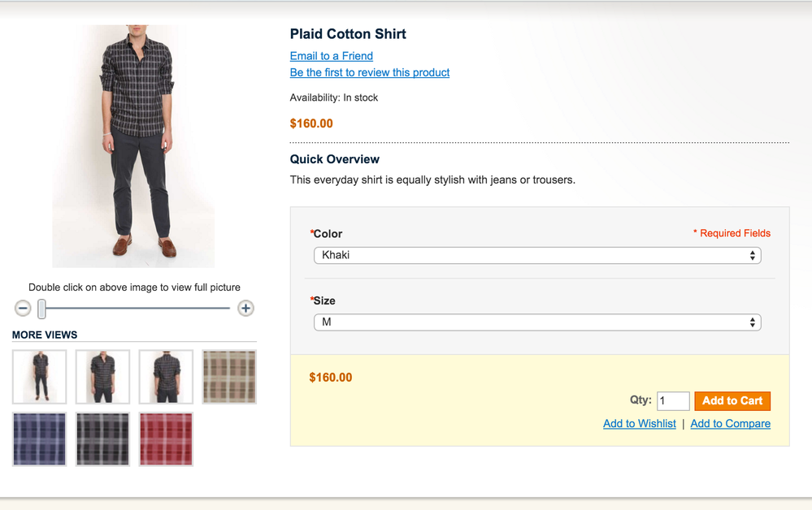Click the main product image
Image resolution: width=812 pixels, height=510 pixels.
click(x=133, y=146)
